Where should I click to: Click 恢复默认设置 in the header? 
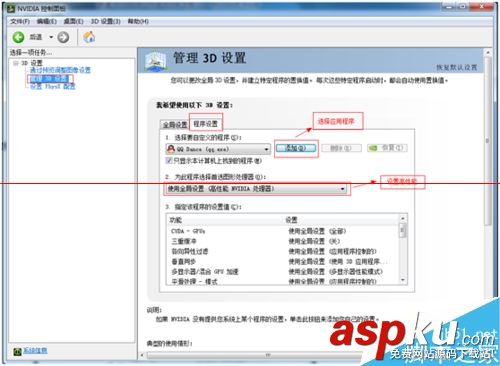(x=457, y=67)
